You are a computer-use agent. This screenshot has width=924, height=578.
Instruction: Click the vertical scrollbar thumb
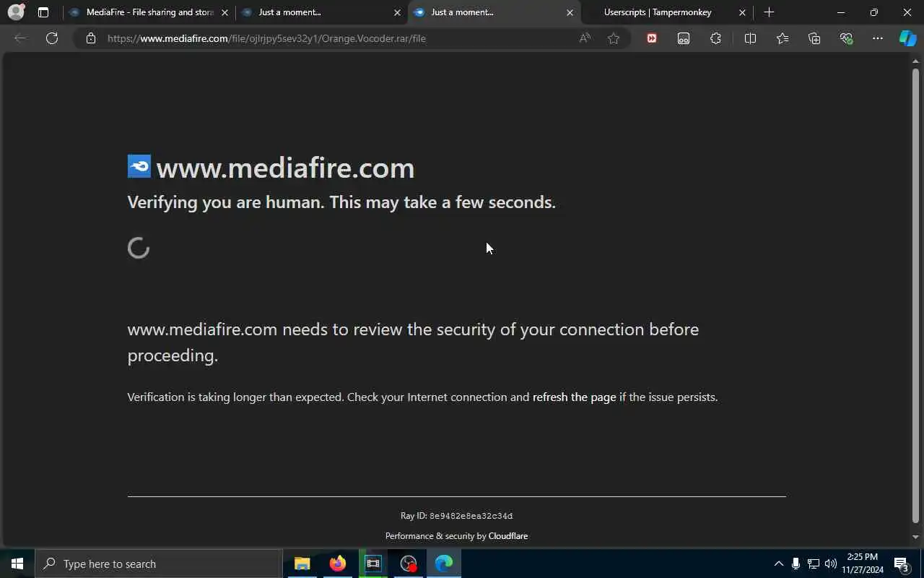[915, 296]
